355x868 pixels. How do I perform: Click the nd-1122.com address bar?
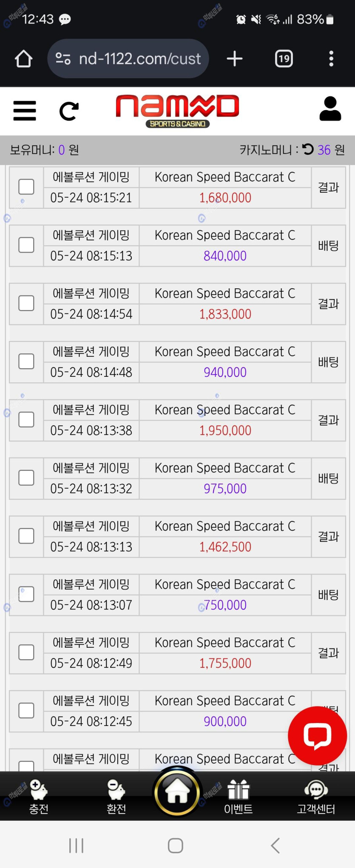[139, 59]
